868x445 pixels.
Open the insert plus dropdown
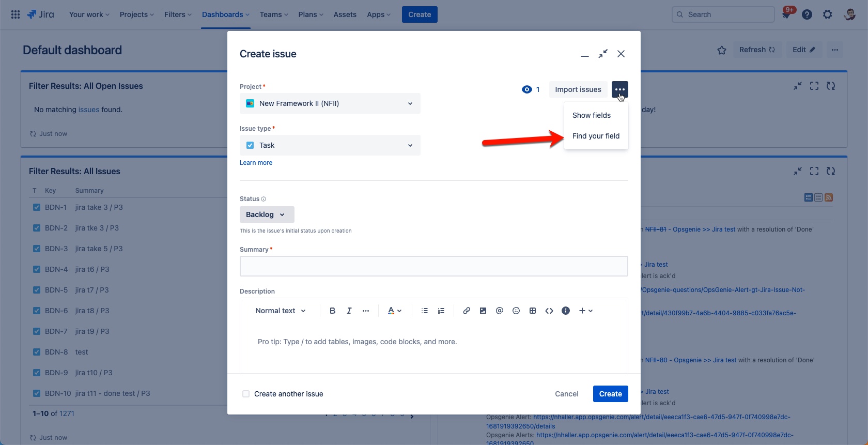[x=586, y=311]
